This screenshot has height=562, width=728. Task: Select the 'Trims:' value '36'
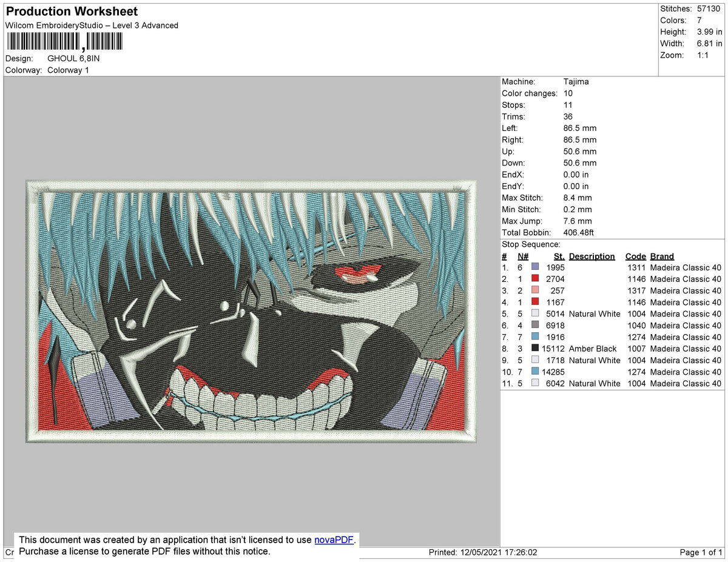coord(568,117)
